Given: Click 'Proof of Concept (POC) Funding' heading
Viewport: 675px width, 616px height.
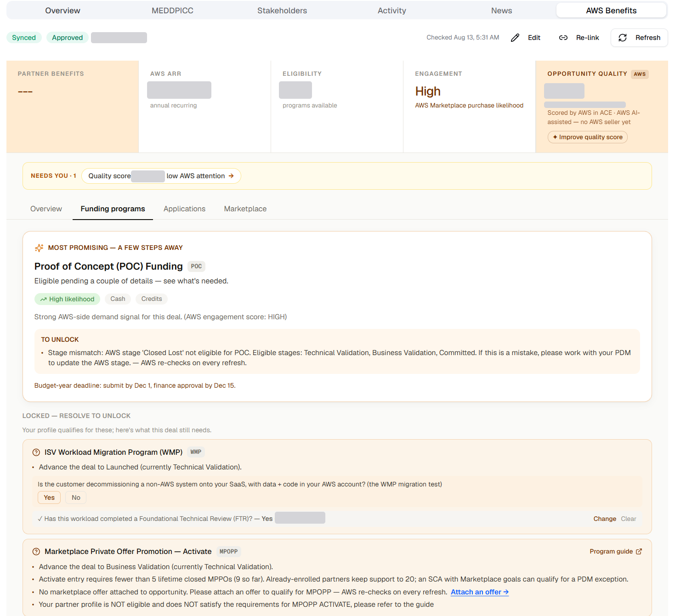Looking at the screenshot, I should (108, 266).
